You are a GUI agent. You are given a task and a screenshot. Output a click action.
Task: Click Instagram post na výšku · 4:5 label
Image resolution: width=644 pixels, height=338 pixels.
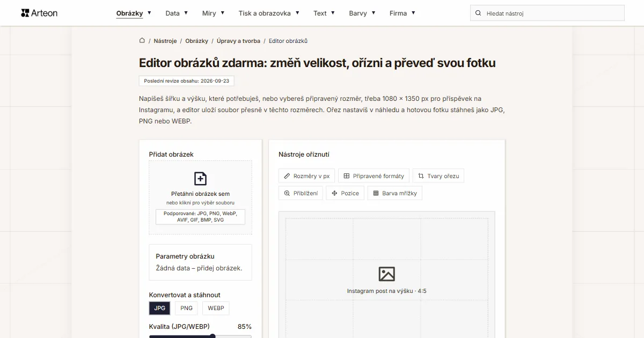point(386,291)
